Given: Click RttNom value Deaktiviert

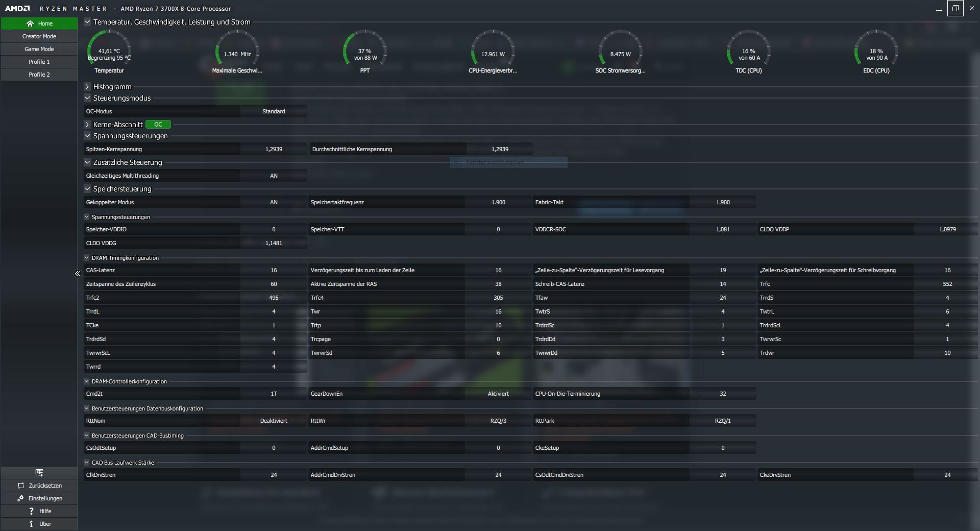Looking at the screenshot, I should 274,421.
